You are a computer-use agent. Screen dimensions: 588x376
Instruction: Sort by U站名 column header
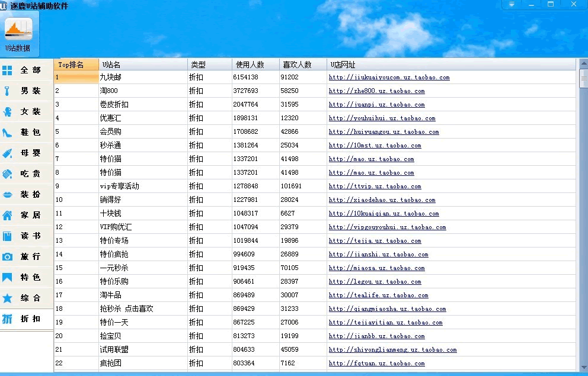tap(143, 65)
